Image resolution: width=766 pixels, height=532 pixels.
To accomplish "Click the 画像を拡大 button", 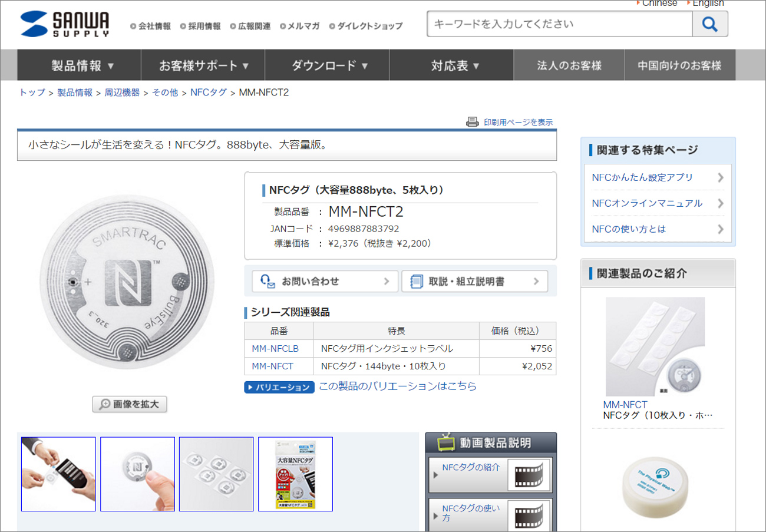I will pos(130,404).
